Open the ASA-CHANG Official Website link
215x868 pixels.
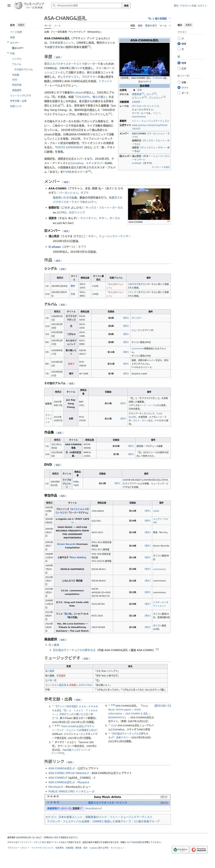pos(68,773)
